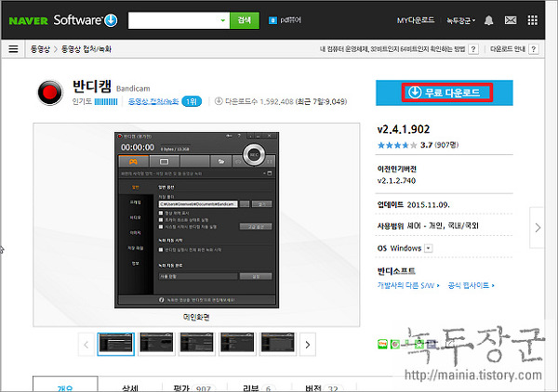Click the previous popular version v2.1.2.740
The height and width of the screenshot is (392, 558).
(396, 180)
